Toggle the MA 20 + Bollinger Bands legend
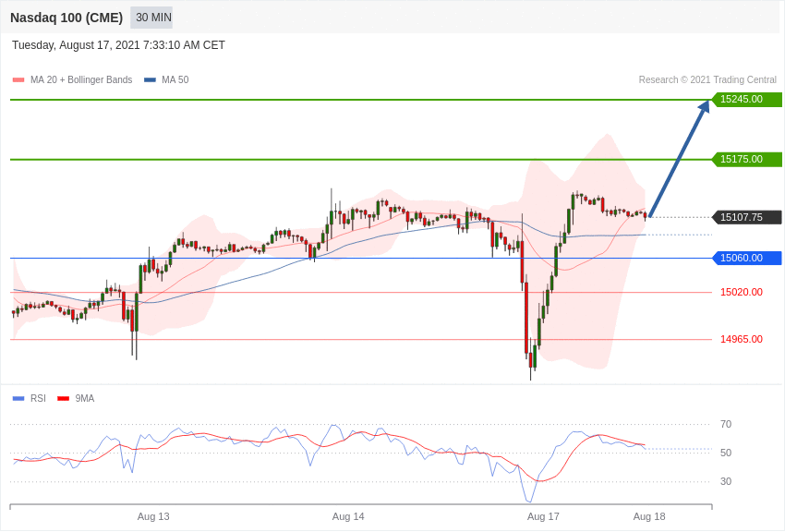This screenshot has height=532, width=785. 73,79
